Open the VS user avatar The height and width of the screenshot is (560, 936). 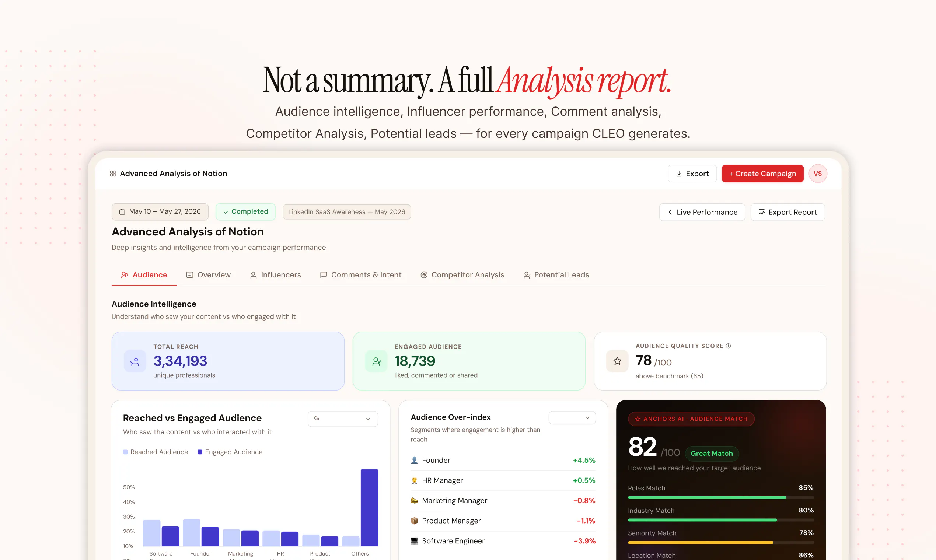[x=818, y=174]
